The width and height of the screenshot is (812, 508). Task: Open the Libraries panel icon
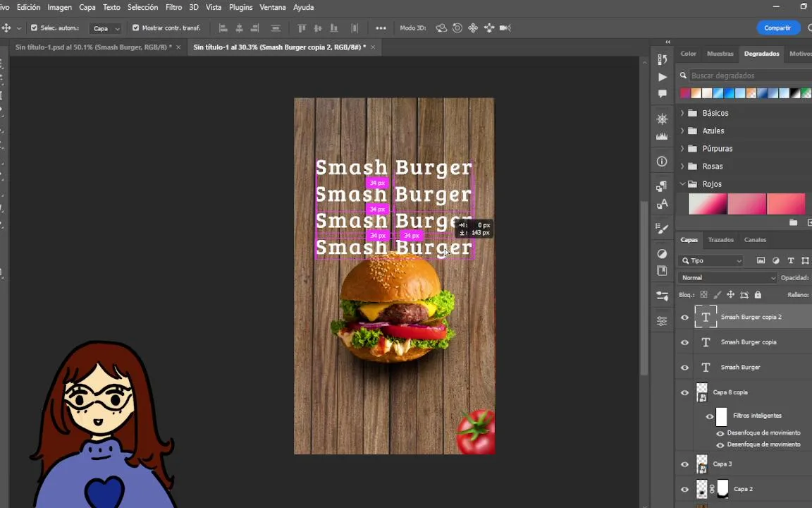(x=662, y=271)
